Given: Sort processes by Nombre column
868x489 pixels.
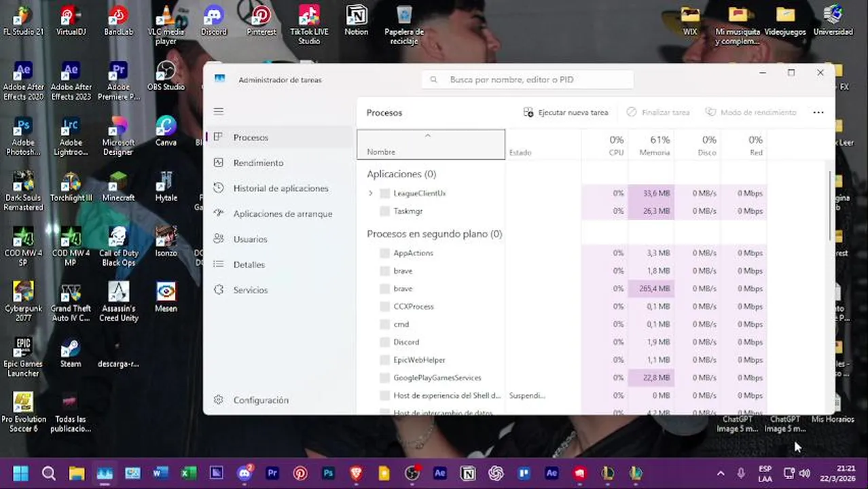Looking at the screenshot, I should pos(431,145).
